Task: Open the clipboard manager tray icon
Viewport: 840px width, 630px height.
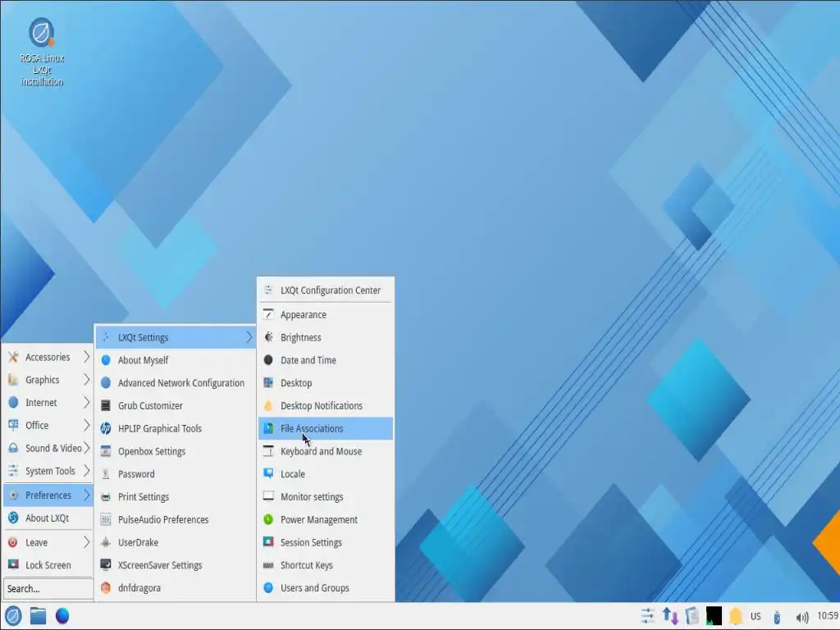Action: 692,616
